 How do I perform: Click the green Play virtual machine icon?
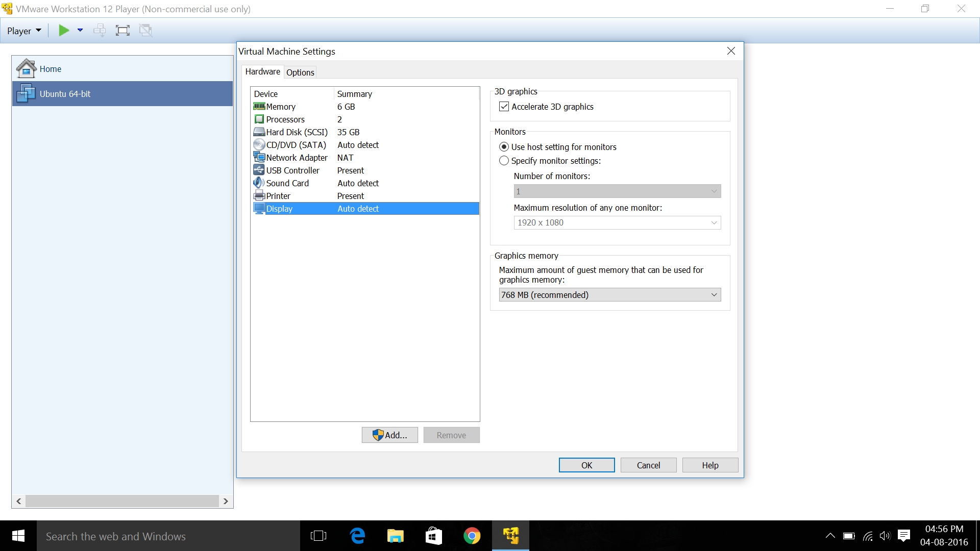click(x=63, y=31)
